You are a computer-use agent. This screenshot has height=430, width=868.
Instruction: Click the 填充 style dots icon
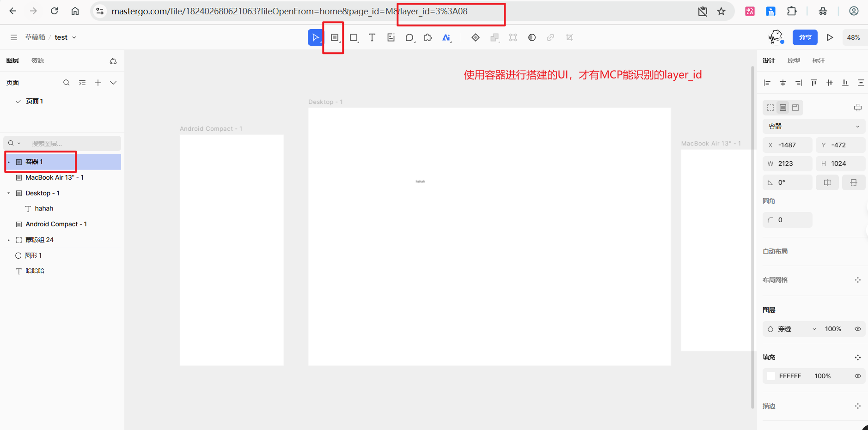[858, 357]
